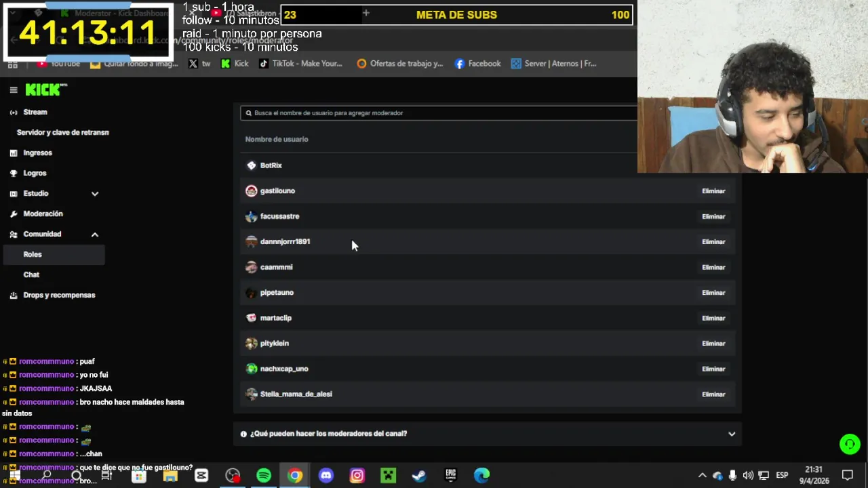Collapse the Comunidad section chevron
Screen dimensions: 868x488
[x=95, y=234]
